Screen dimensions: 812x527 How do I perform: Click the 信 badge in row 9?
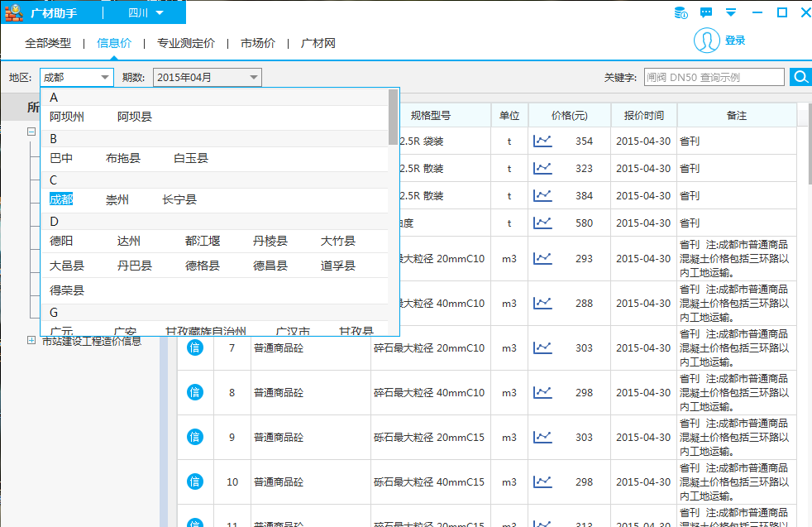[194, 437]
